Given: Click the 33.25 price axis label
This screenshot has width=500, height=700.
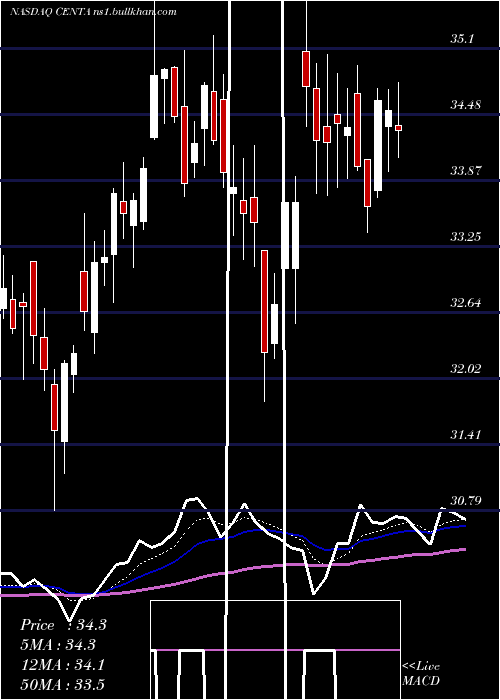Looking at the screenshot, I should pos(466,237).
